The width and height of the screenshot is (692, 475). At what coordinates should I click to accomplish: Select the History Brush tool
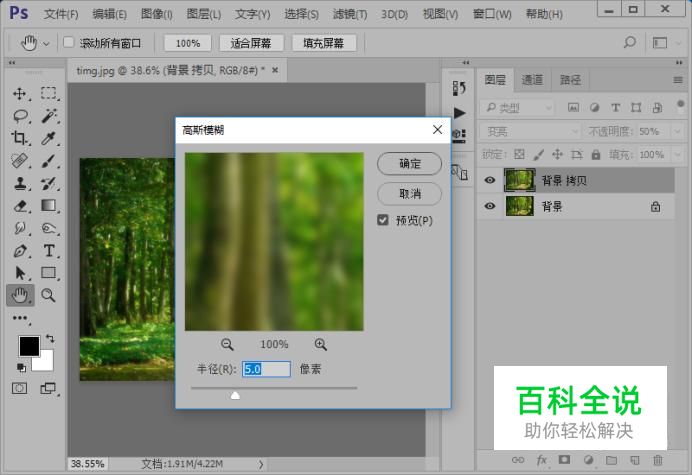coord(49,183)
